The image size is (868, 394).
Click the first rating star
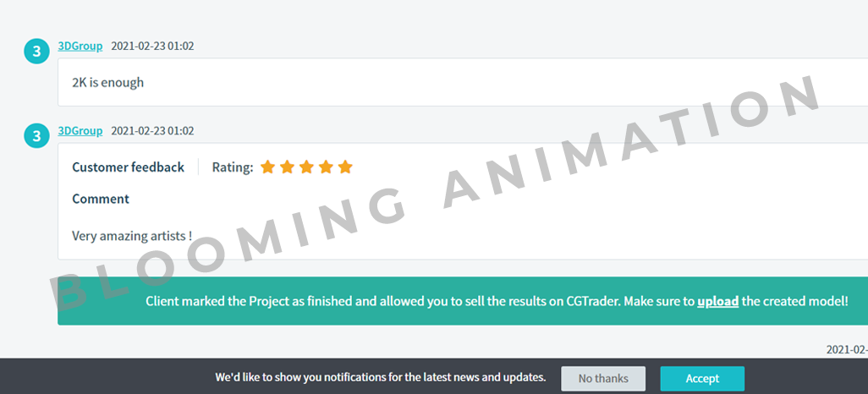click(x=268, y=167)
